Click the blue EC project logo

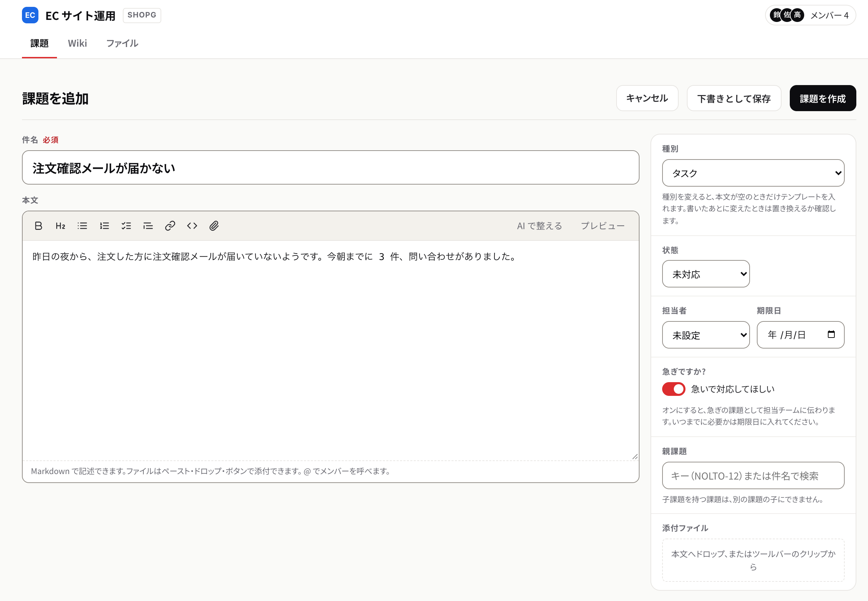click(30, 15)
